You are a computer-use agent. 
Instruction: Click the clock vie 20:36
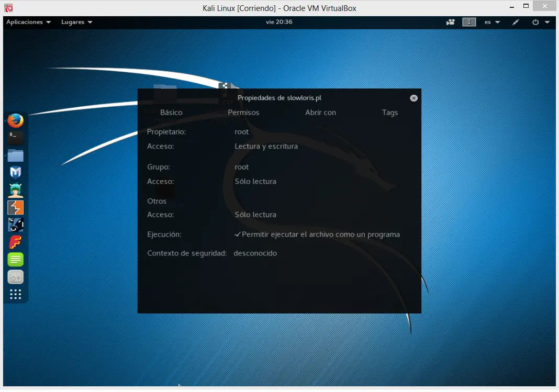[x=279, y=22]
